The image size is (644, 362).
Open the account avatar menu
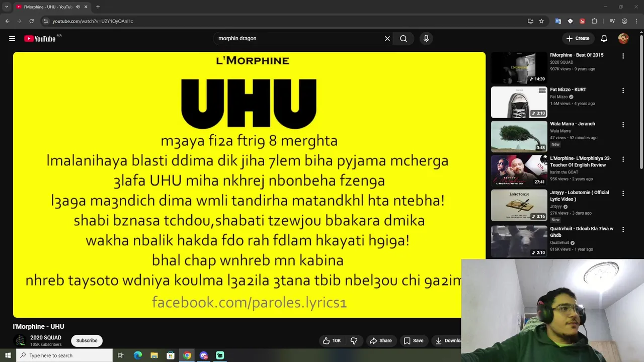tap(623, 38)
